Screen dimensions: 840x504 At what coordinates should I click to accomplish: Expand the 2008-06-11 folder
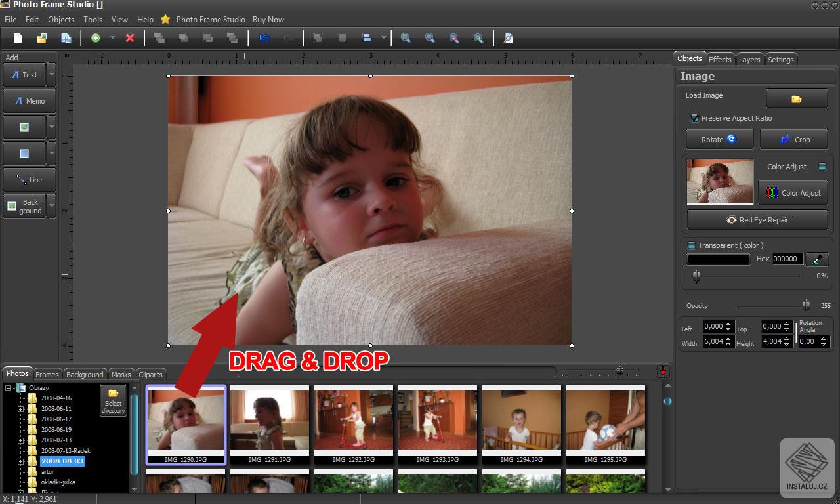[x=21, y=409]
